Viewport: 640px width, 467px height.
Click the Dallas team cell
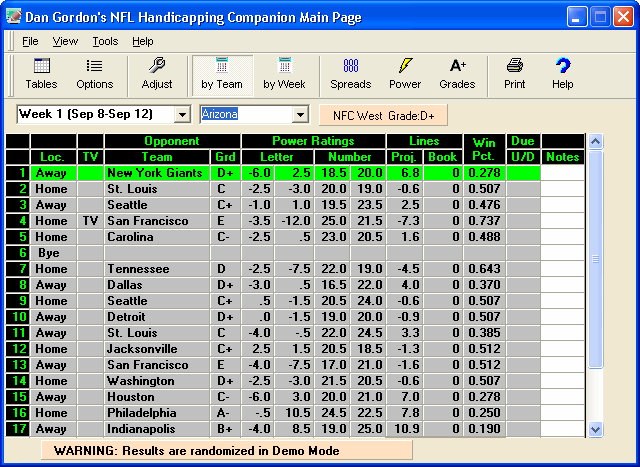[x=157, y=285]
